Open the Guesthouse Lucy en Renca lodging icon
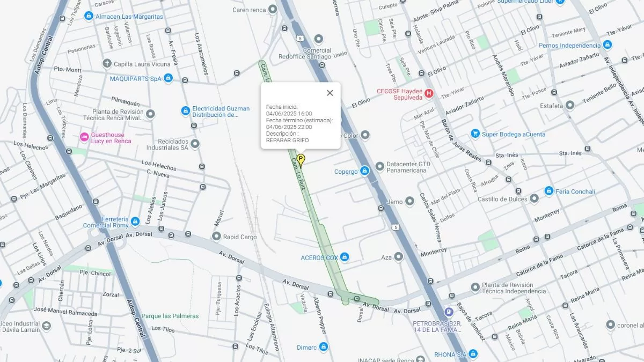Image resolution: width=644 pixels, height=362 pixels. point(84,137)
